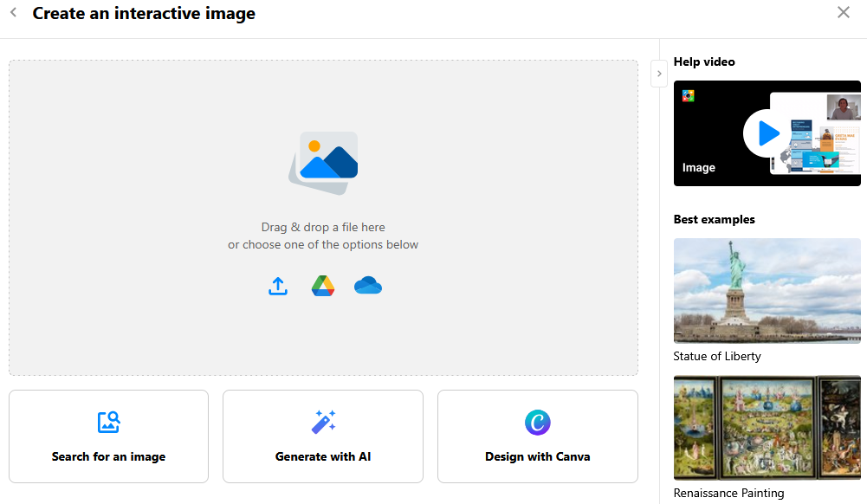The width and height of the screenshot is (867, 504).
Task: Select the 'Search for an image' label
Action: pos(108,456)
